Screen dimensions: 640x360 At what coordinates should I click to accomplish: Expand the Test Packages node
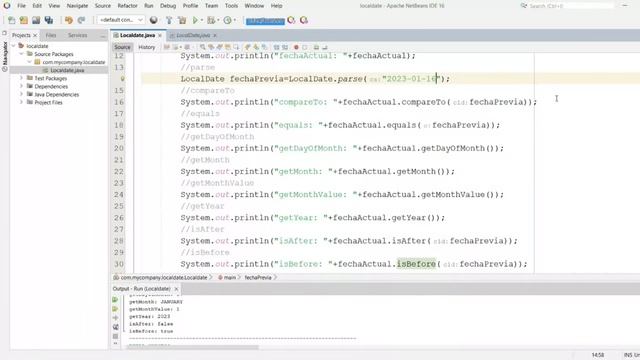[x=22, y=78]
